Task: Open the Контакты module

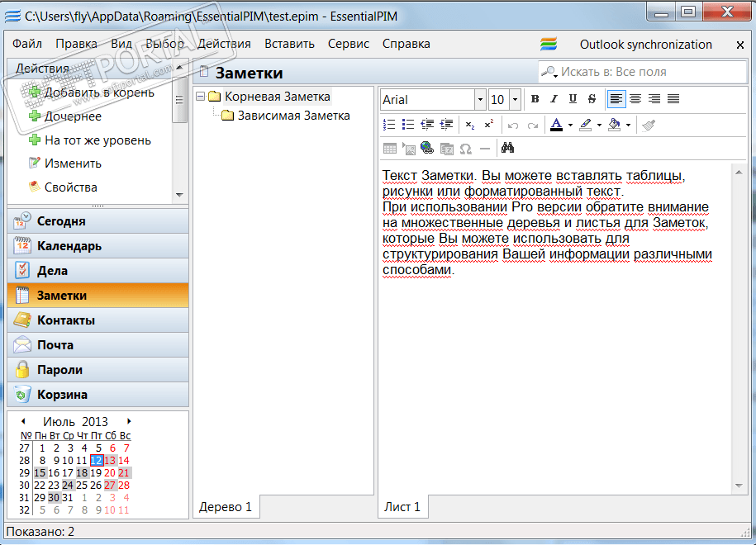Action: coord(97,320)
